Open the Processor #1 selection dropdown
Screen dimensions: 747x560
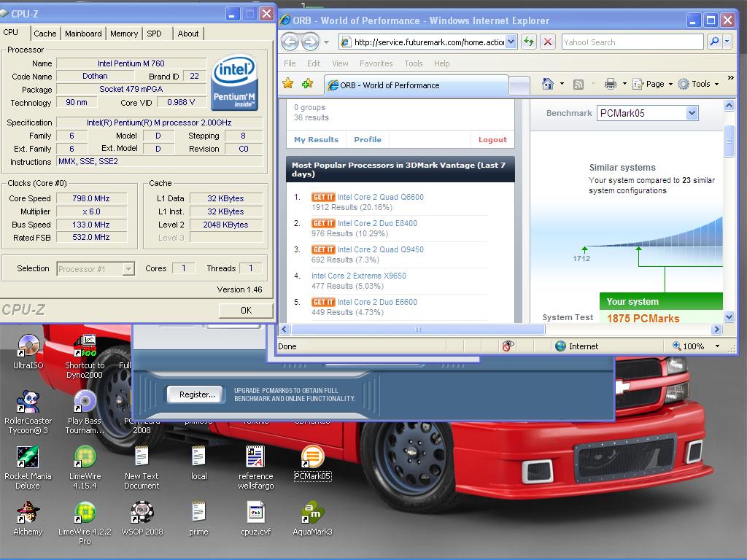pos(128,269)
